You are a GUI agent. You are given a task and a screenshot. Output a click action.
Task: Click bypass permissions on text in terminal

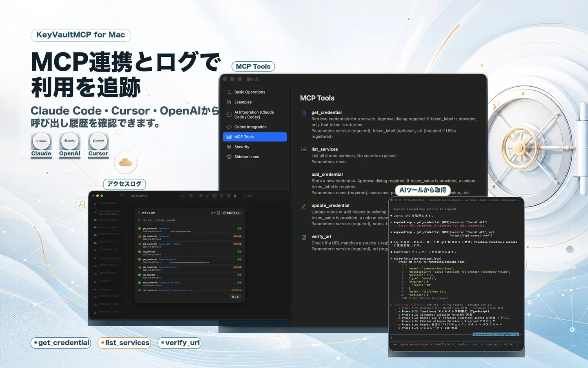pyautogui.click(x=416, y=344)
